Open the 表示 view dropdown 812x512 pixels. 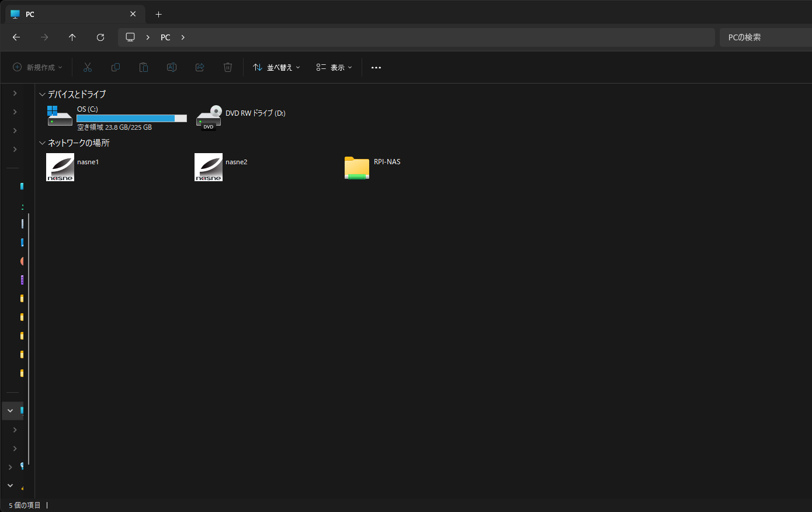coord(334,67)
